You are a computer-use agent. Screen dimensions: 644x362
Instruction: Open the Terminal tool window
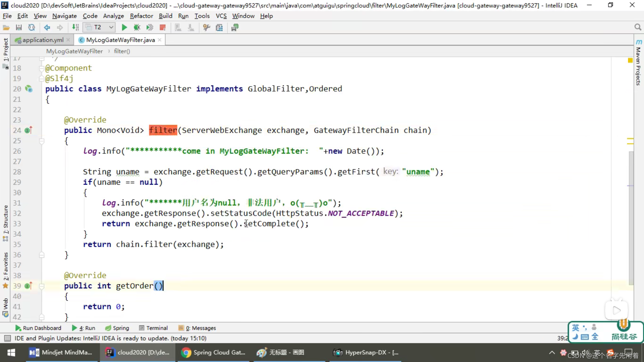153,328
